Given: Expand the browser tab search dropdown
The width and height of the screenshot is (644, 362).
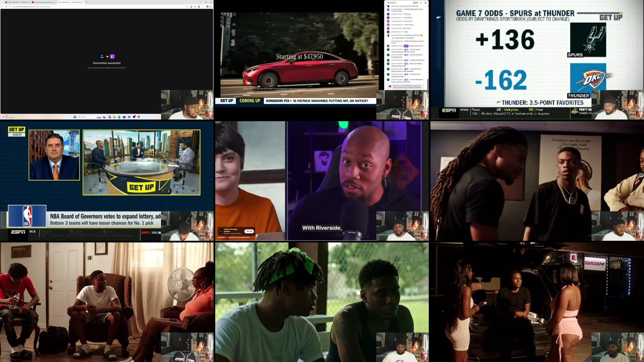Looking at the screenshot, I should pyautogui.click(x=2, y=2).
